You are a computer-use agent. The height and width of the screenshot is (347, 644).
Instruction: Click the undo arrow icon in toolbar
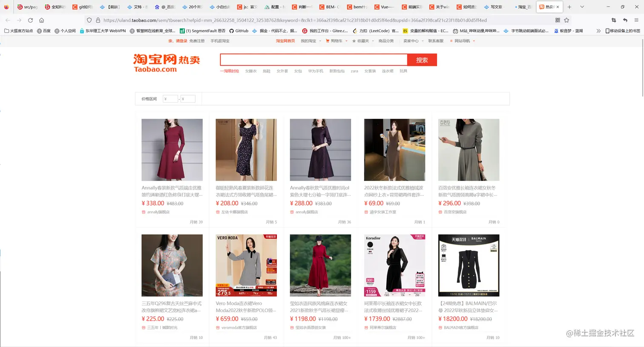625,20
